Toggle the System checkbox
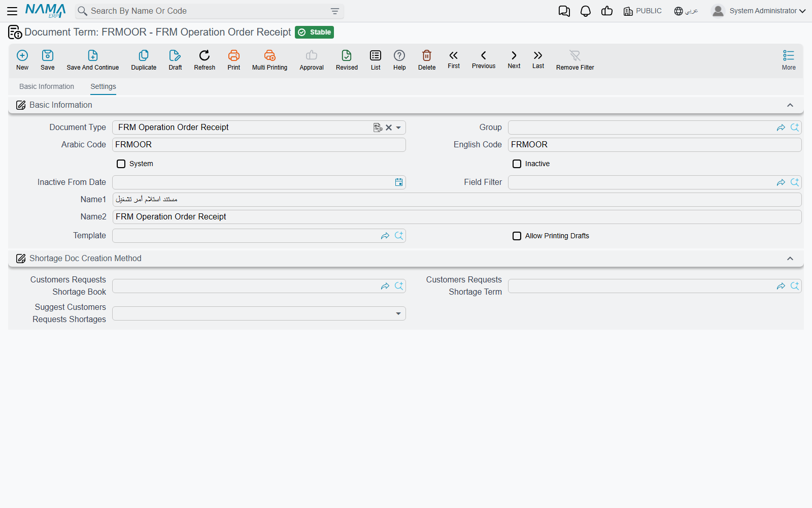The image size is (812, 508). pyautogui.click(x=121, y=164)
